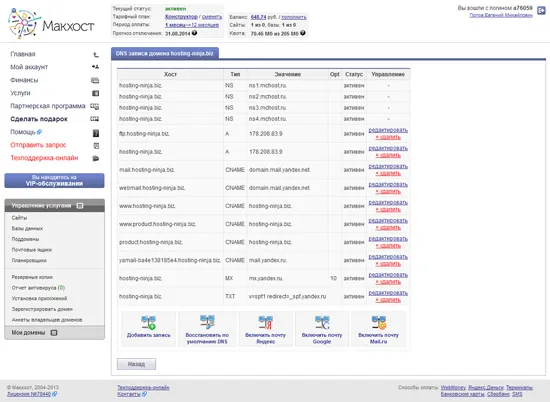Click the logout icon next to login a76059
Viewport: 550px width, 402px height.
click(541, 11)
